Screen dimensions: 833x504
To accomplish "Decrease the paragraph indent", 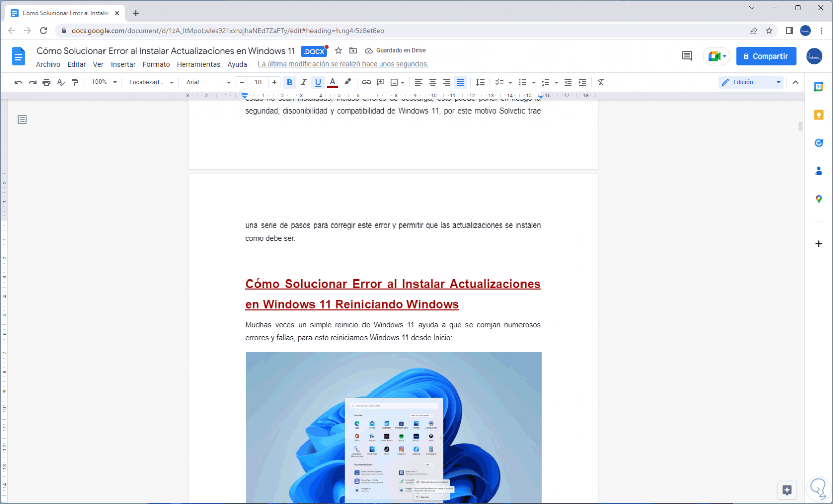I will click(x=568, y=82).
